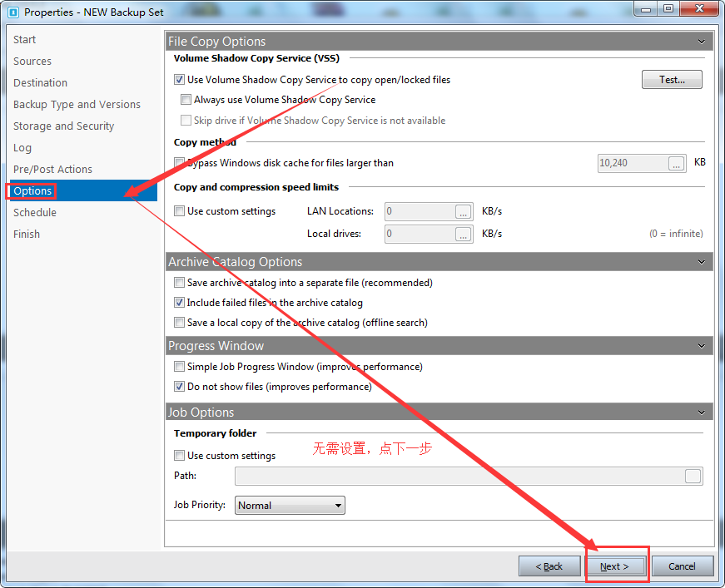The width and height of the screenshot is (725, 588).
Task: Click the app icon in title bar
Action: point(12,12)
